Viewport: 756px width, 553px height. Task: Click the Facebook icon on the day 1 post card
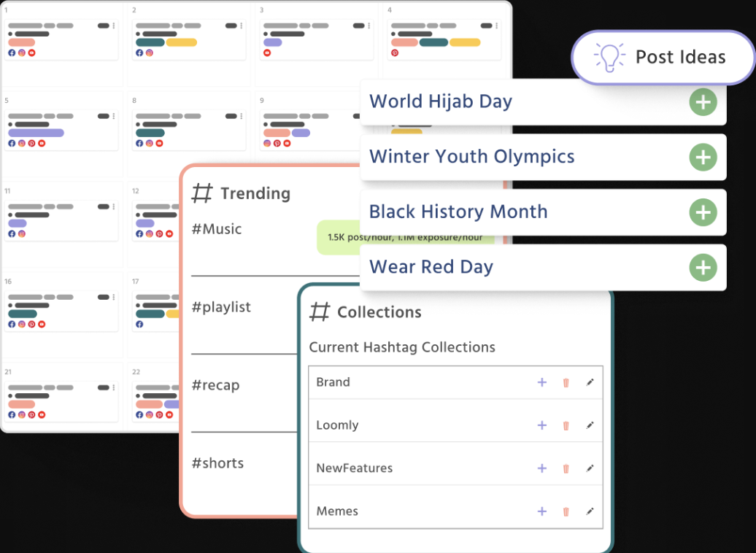(12, 53)
